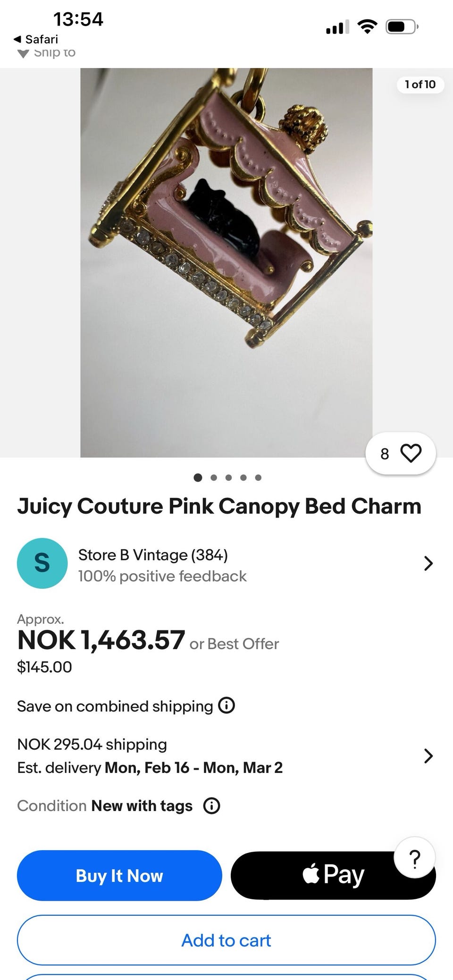This screenshot has height=980, width=453.
Task: Tap Add to cart button
Action: 226,940
